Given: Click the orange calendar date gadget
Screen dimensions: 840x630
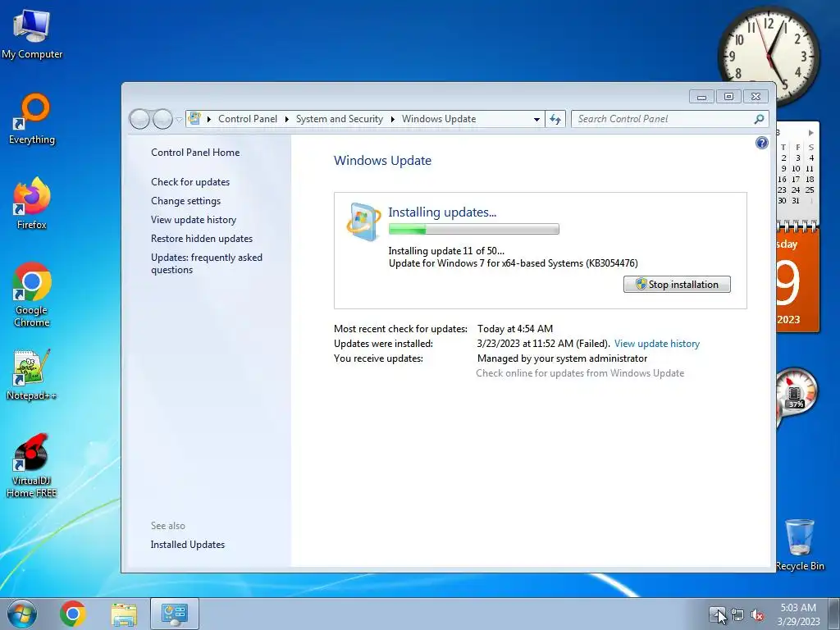Looking at the screenshot, I should point(797,281).
